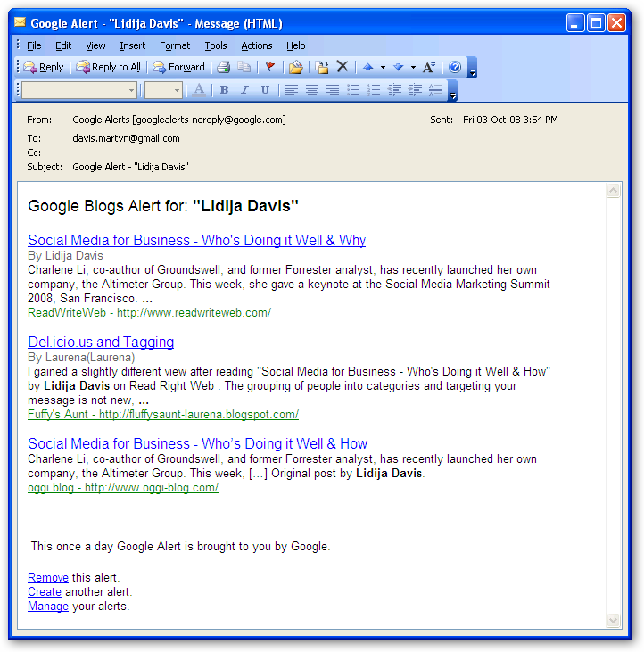Open Del.icio.us and Tagging link
644x652 pixels.
coord(101,342)
